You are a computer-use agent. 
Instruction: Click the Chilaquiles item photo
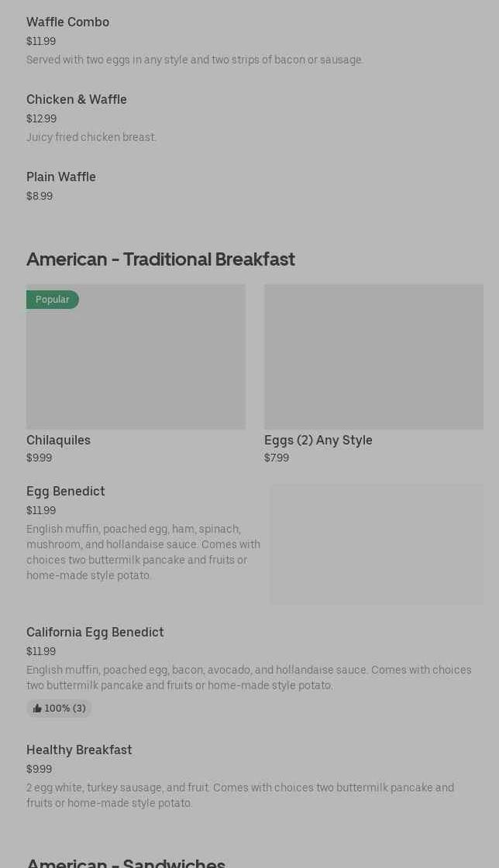click(136, 357)
